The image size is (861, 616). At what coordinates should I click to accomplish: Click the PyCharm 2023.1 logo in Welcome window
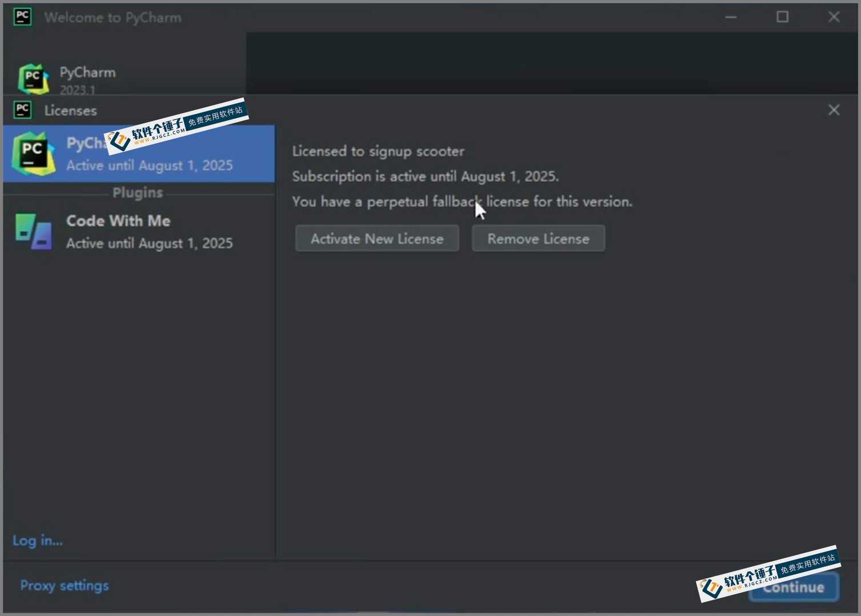[x=33, y=79]
